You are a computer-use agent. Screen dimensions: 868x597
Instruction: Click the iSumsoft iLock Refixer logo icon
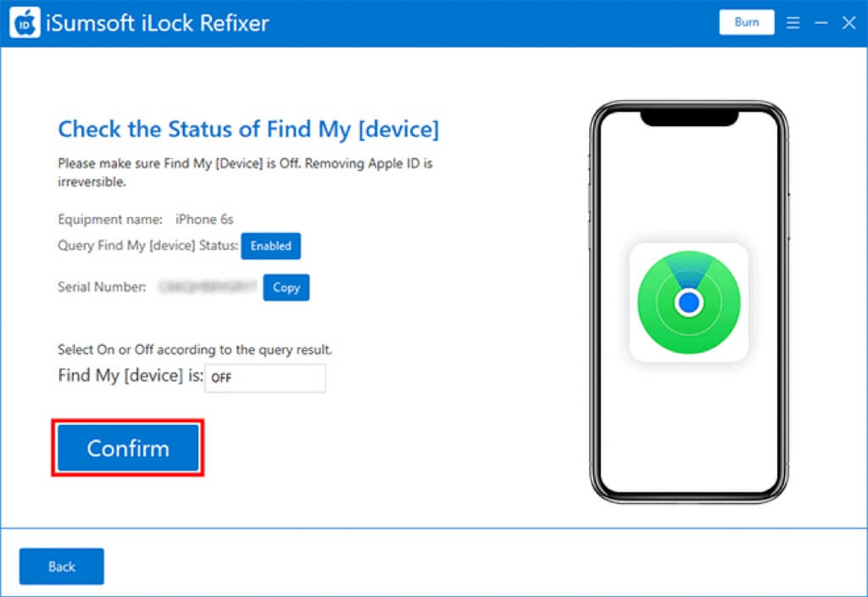(x=25, y=23)
